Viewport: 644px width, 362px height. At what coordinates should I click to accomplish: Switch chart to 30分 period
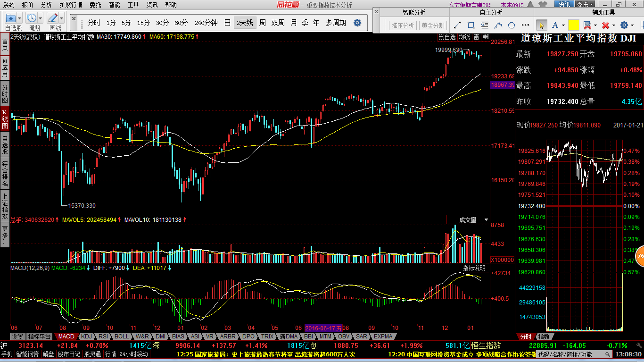click(162, 23)
